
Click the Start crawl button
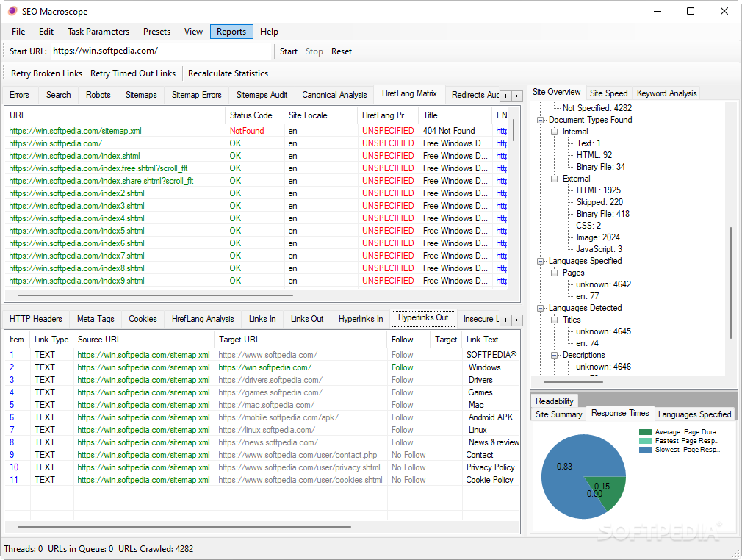(x=288, y=51)
